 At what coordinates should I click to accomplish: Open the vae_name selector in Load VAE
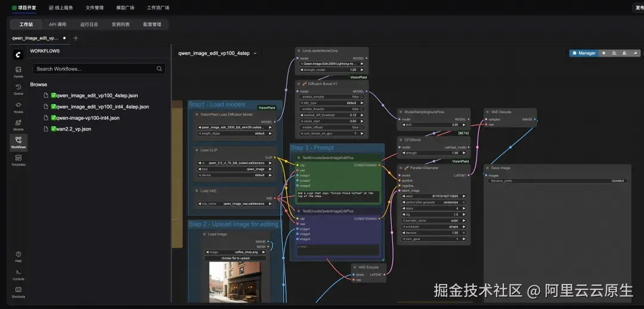click(235, 203)
